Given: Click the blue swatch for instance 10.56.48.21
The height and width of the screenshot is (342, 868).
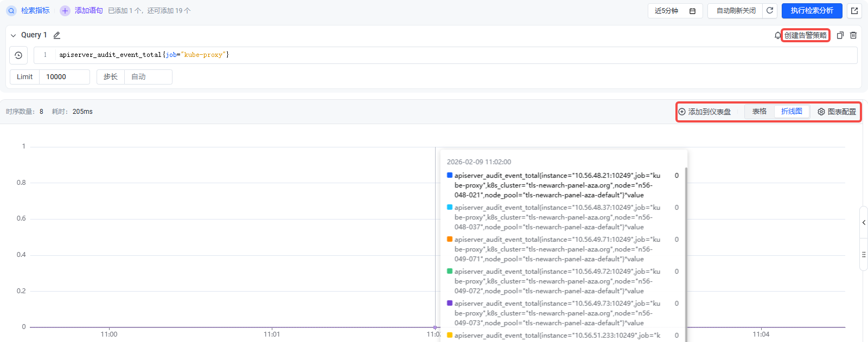Looking at the screenshot, I should [x=450, y=175].
